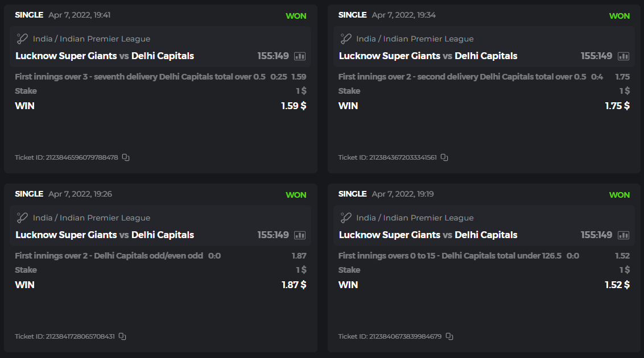Open match statistics icon on 19:41 ticket
Image resolution: width=644 pixels, height=358 pixels.
pos(300,56)
